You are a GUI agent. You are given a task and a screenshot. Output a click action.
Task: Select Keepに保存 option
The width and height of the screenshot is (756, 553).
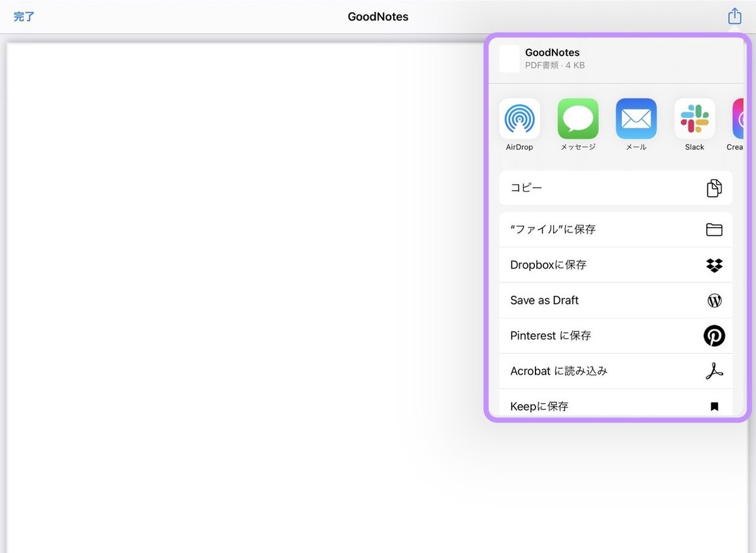[x=616, y=404]
